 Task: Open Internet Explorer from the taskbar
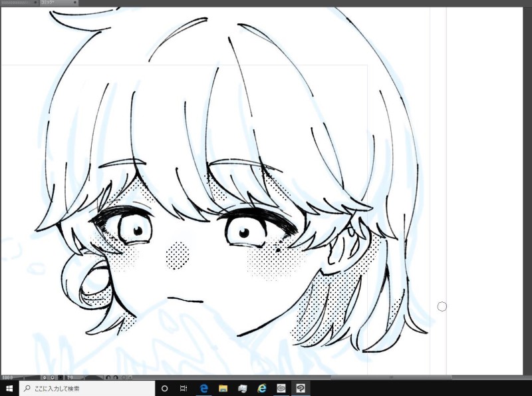tap(261, 388)
